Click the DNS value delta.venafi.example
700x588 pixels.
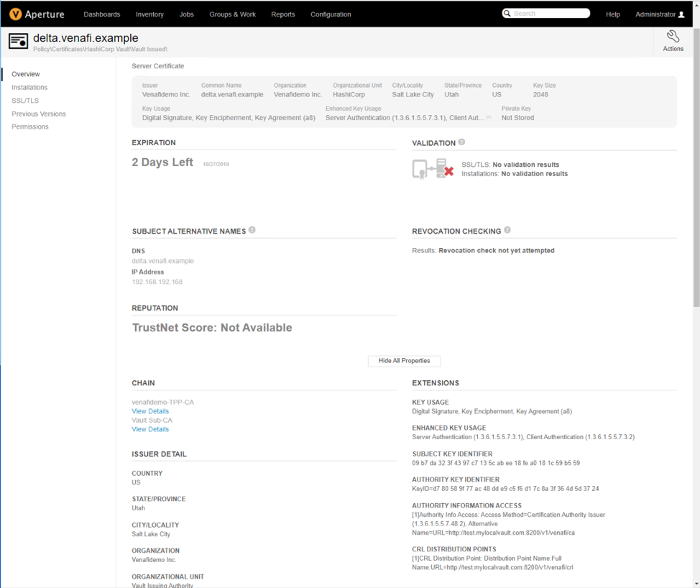click(x=163, y=261)
